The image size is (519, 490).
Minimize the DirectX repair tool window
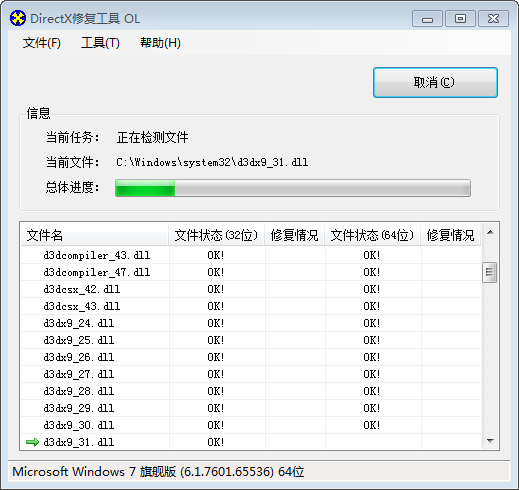coord(427,18)
